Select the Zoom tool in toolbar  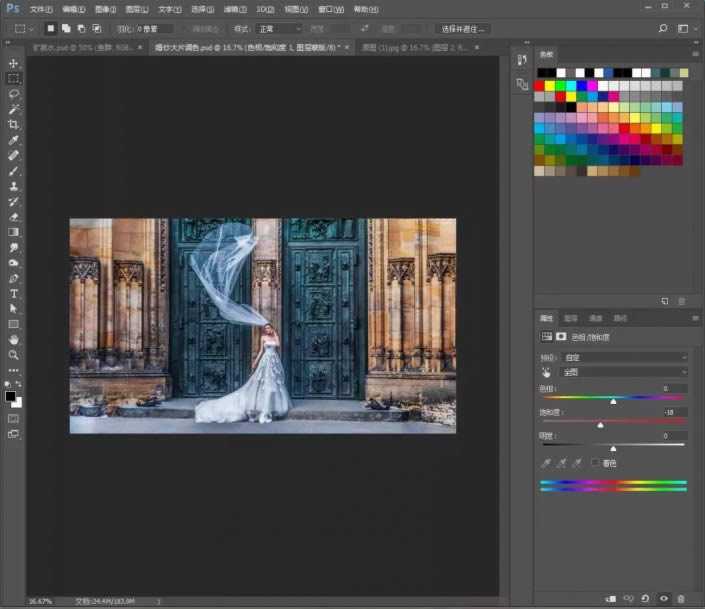coord(14,355)
